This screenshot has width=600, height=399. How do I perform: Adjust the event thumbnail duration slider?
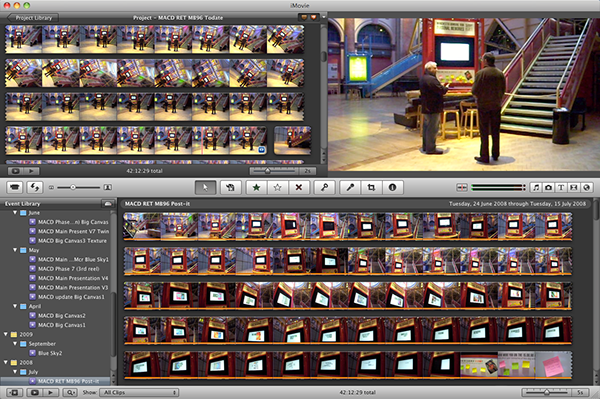[547, 392]
